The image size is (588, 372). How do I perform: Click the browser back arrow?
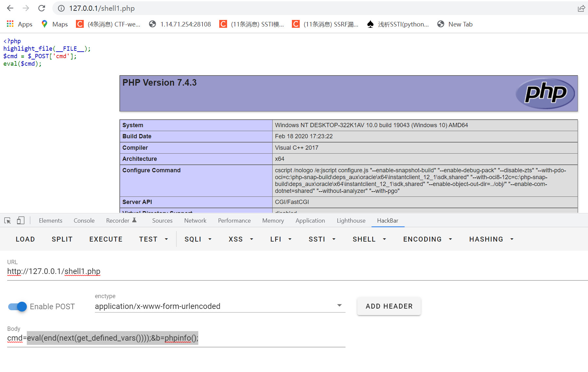10,8
